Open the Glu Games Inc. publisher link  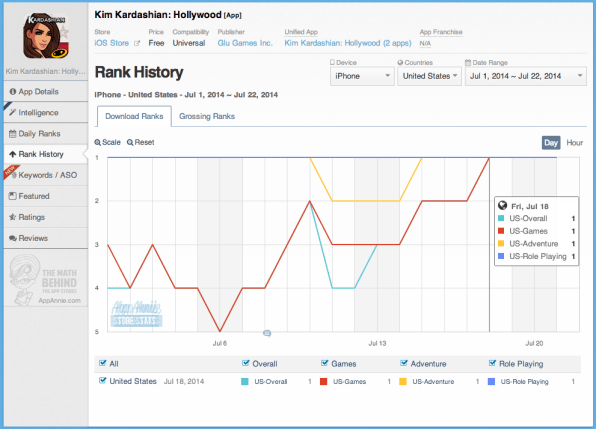point(245,43)
